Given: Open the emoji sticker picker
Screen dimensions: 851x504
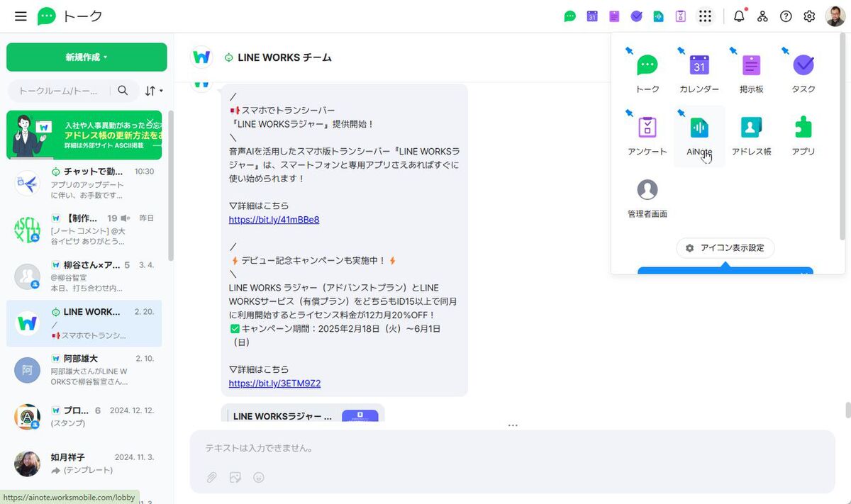Looking at the screenshot, I should pyautogui.click(x=259, y=478).
